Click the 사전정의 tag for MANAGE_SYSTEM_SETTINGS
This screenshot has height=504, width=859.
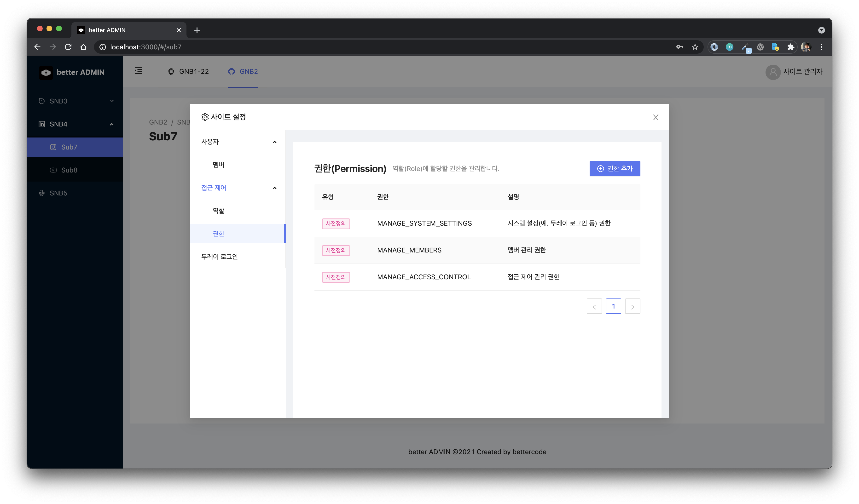click(336, 223)
